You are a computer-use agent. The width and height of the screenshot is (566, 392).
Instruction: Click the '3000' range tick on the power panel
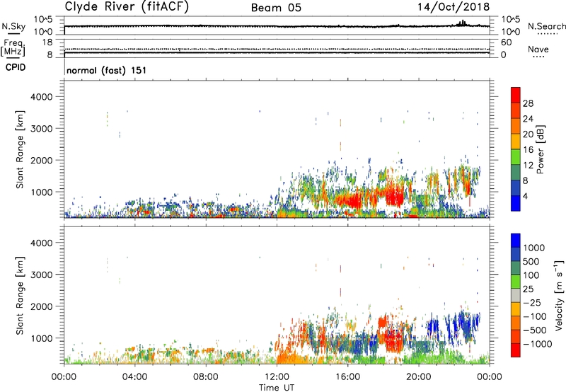(x=42, y=129)
